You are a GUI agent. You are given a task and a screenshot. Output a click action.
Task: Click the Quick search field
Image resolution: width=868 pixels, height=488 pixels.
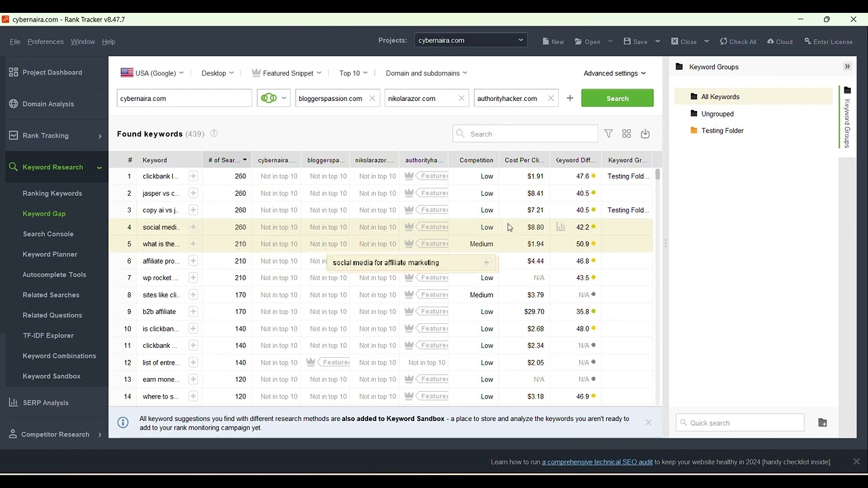click(x=740, y=423)
